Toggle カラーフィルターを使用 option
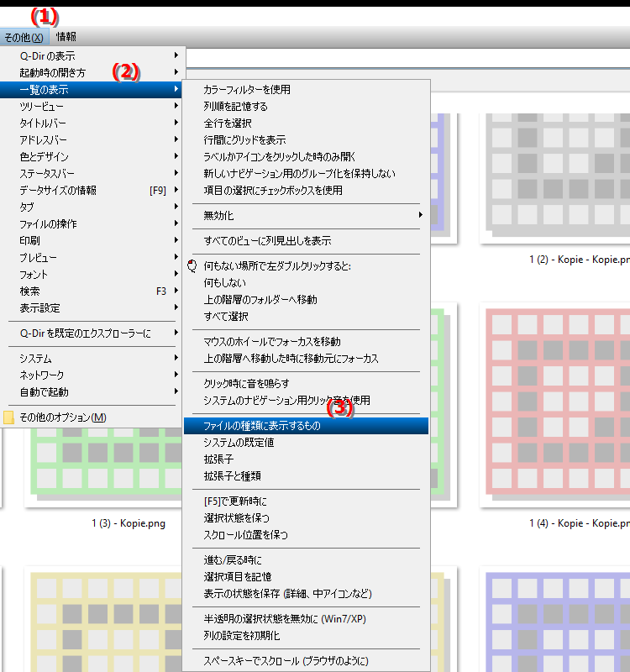 pos(306,90)
